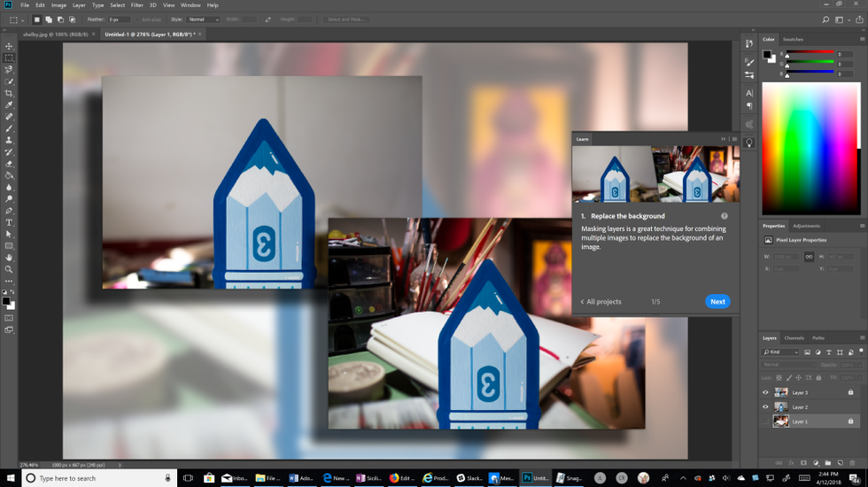Show Layer 1 via its visibility box
The height and width of the screenshot is (487, 868).
pos(765,421)
